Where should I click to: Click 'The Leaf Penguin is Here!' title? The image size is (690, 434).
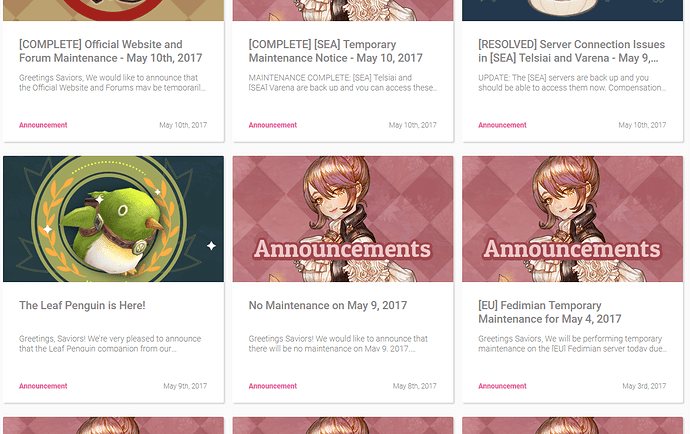click(82, 305)
